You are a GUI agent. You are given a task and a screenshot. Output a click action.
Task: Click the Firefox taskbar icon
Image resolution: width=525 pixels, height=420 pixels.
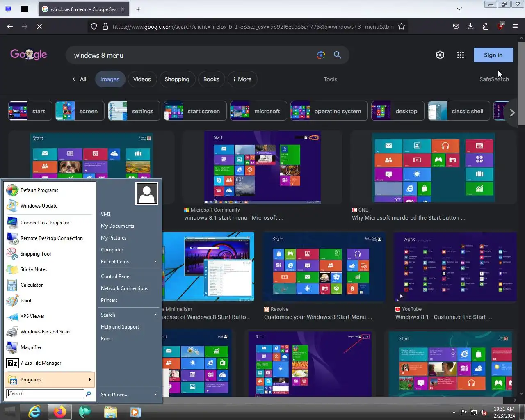pos(60,411)
